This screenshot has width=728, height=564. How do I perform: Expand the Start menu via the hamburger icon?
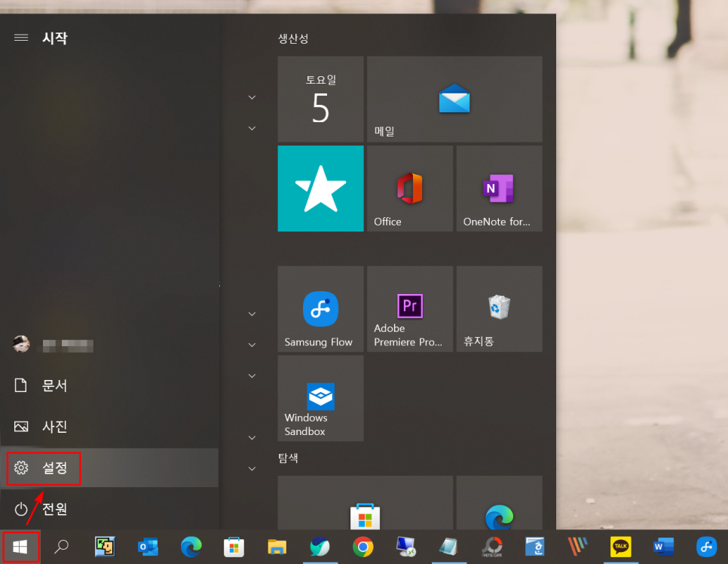pyautogui.click(x=21, y=38)
